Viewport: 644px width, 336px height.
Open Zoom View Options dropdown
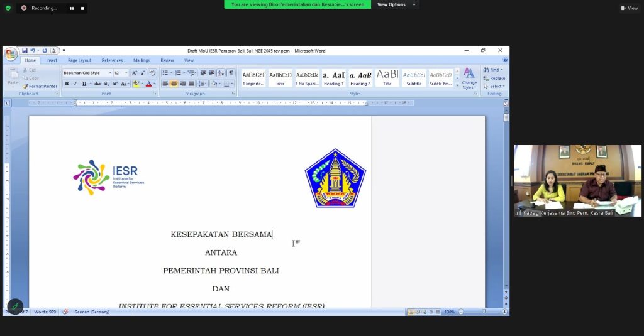click(397, 4)
